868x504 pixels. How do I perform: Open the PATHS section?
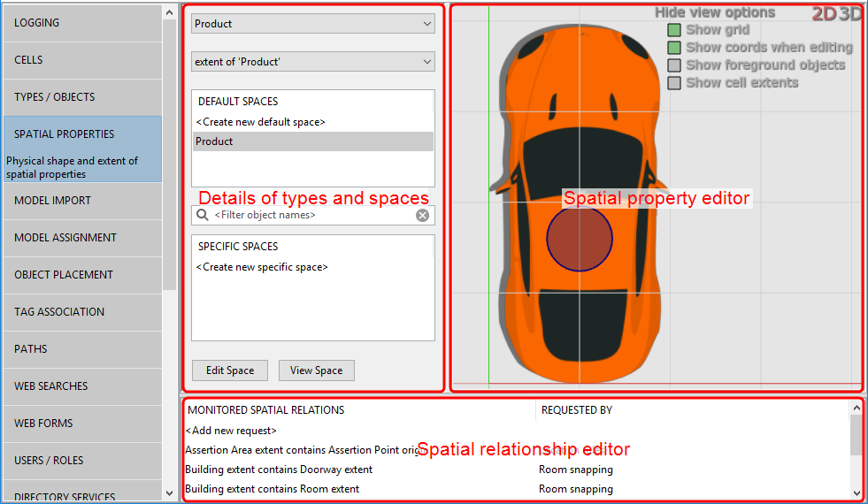coord(82,348)
